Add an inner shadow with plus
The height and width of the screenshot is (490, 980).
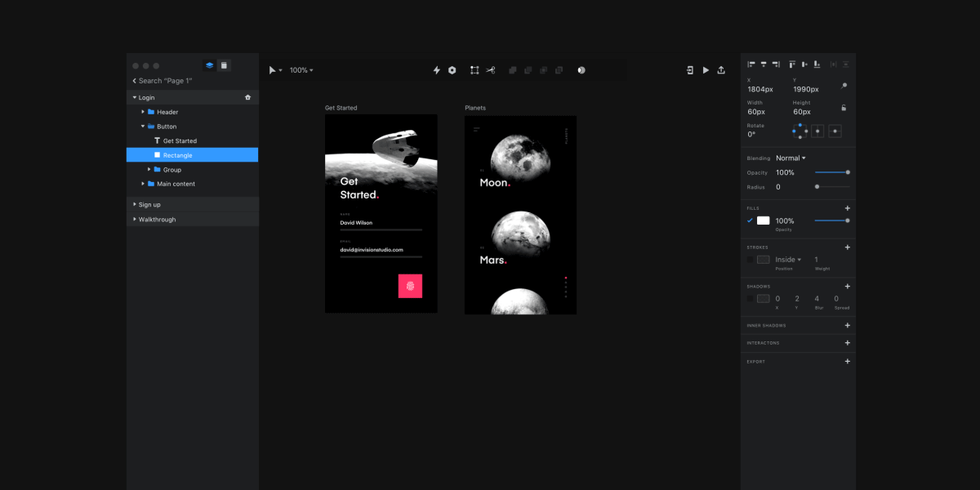847,325
